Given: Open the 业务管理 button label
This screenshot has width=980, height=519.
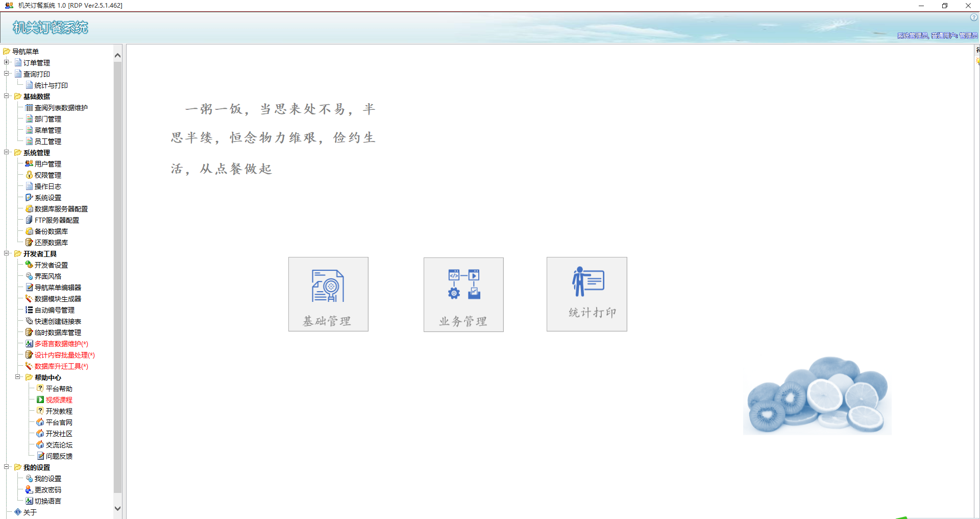Looking at the screenshot, I should [x=463, y=321].
